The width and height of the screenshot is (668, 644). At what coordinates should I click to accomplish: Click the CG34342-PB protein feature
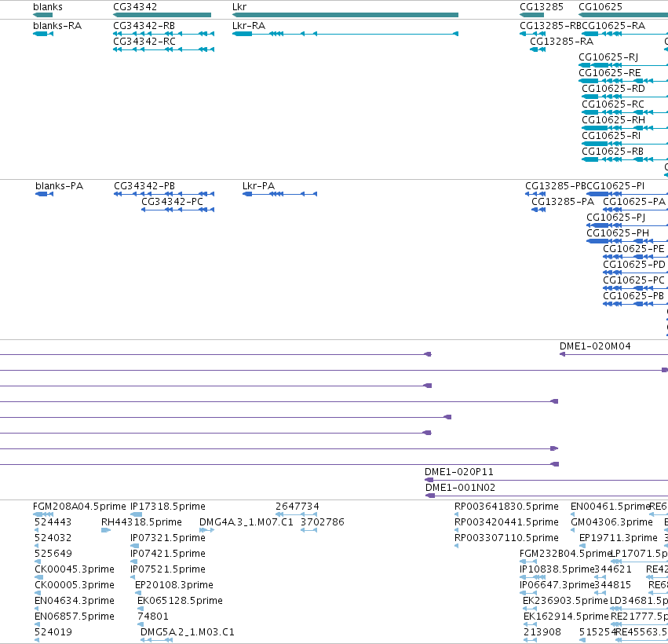click(164, 194)
